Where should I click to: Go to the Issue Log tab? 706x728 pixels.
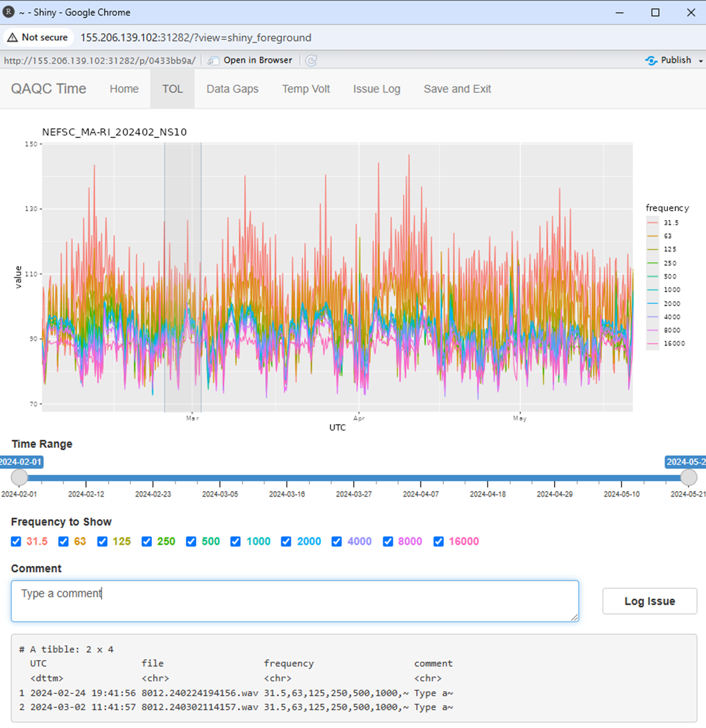pyautogui.click(x=377, y=89)
